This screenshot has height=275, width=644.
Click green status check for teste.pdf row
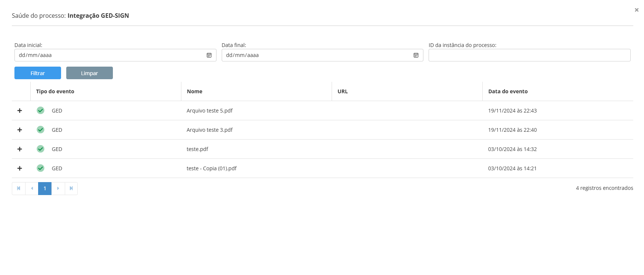pos(41,149)
